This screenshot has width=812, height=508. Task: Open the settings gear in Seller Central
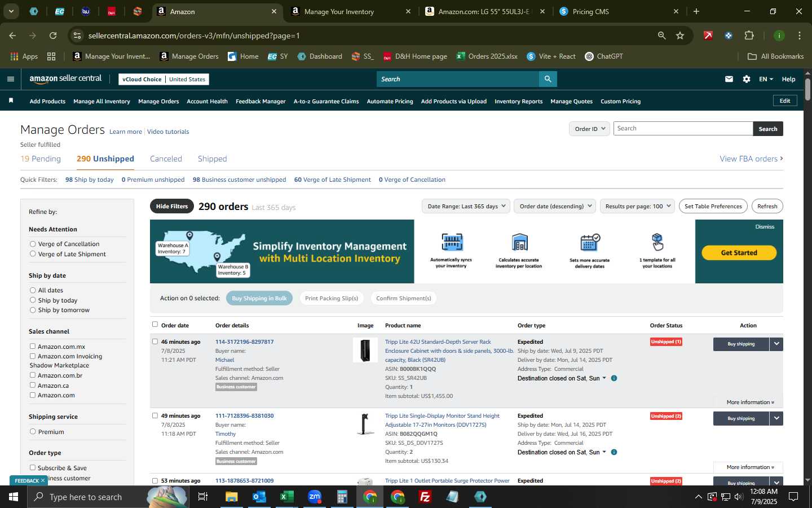click(x=747, y=79)
